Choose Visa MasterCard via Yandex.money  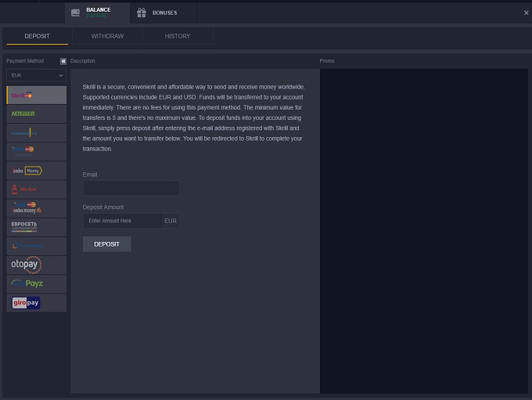pyautogui.click(x=36, y=208)
